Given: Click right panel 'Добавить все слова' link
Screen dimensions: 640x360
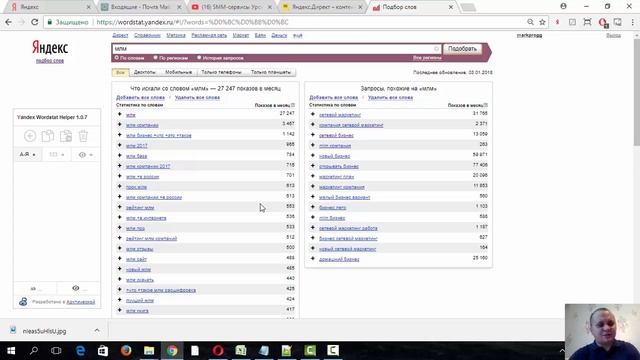Looking at the screenshot, I should [333, 98].
